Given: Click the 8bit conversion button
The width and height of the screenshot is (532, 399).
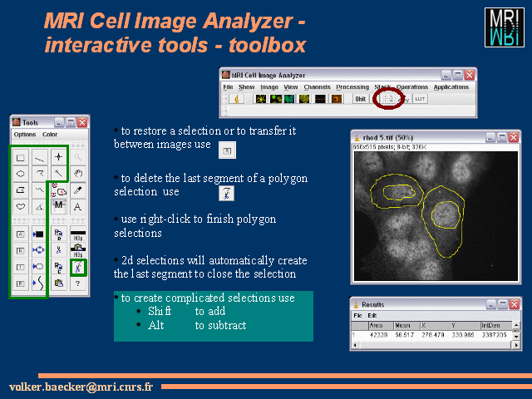Looking at the screenshot, I should pyautogui.click(x=360, y=99).
